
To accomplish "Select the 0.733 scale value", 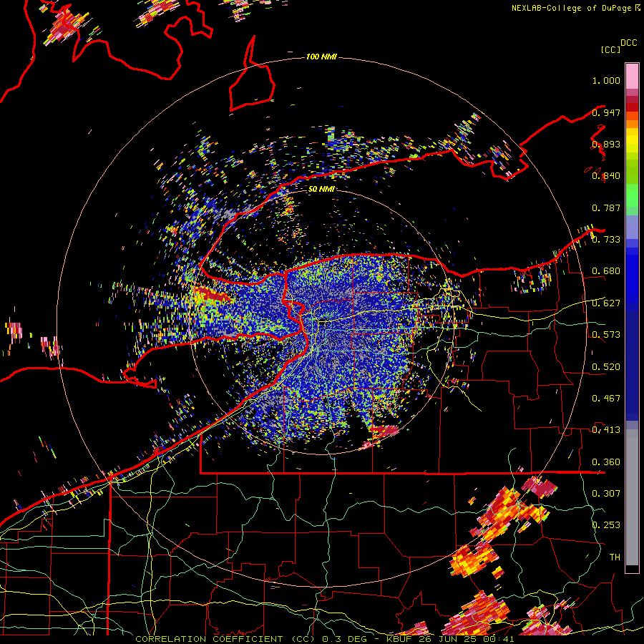I will 606,240.
